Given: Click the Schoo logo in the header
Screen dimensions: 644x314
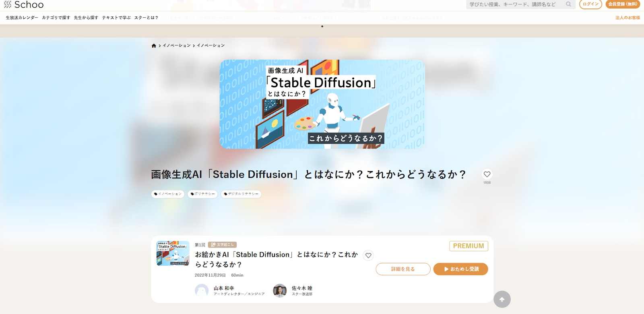Looking at the screenshot, I should pos(24,5).
